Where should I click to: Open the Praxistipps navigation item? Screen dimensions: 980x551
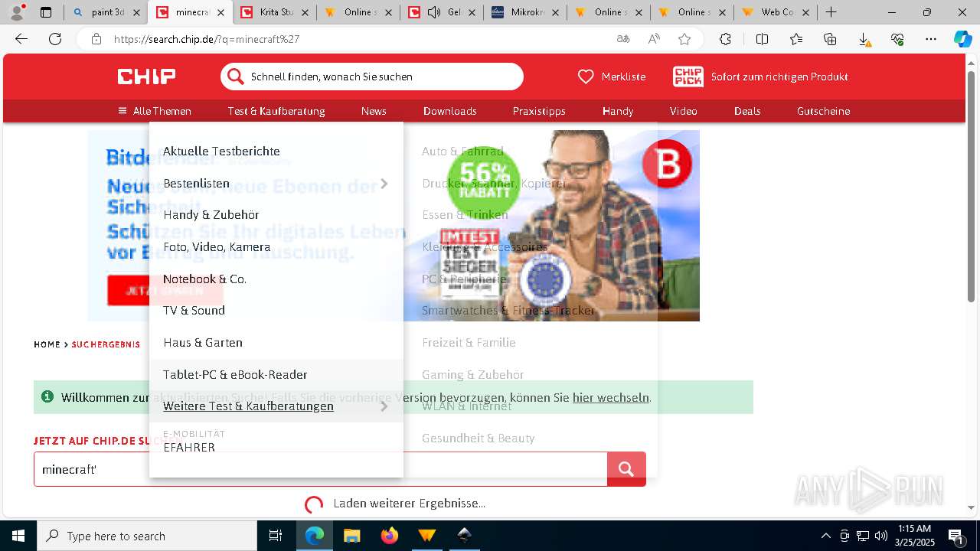[539, 111]
